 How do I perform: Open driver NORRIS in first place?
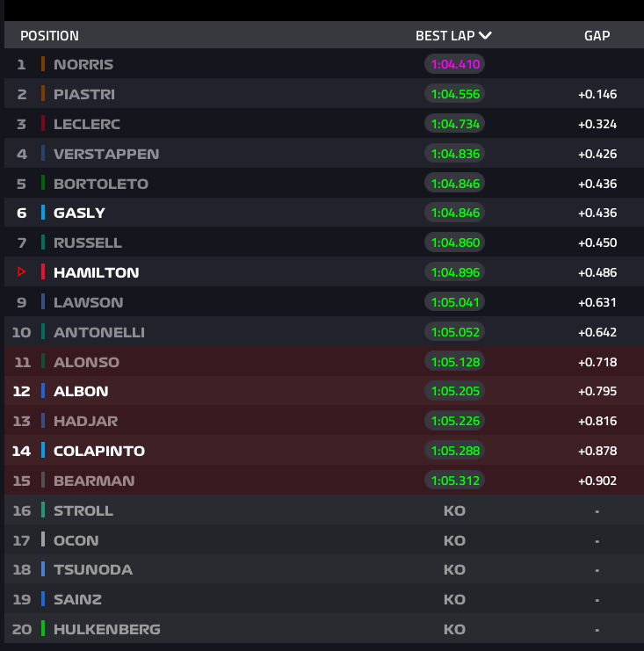[83, 64]
